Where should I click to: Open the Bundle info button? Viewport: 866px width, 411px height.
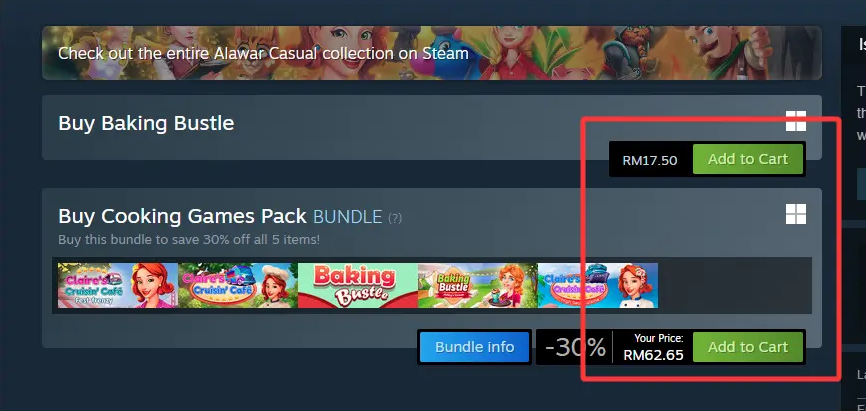pyautogui.click(x=474, y=347)
